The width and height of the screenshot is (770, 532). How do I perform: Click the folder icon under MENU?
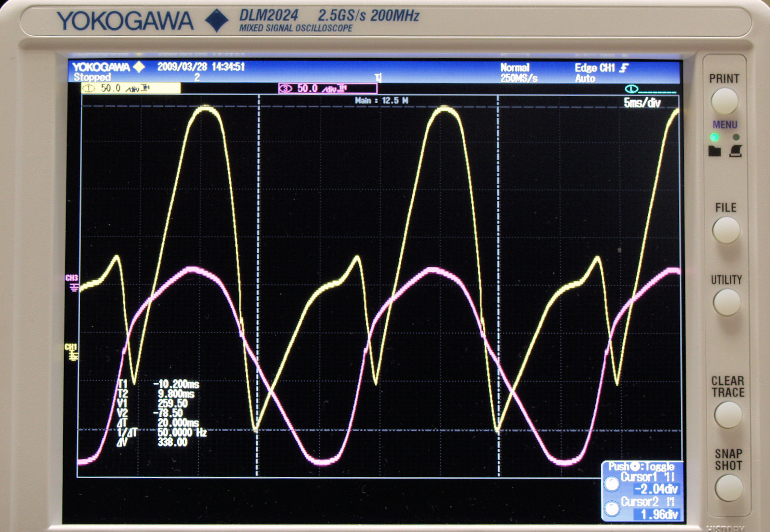pyautogui.click(x=714, y=151)
